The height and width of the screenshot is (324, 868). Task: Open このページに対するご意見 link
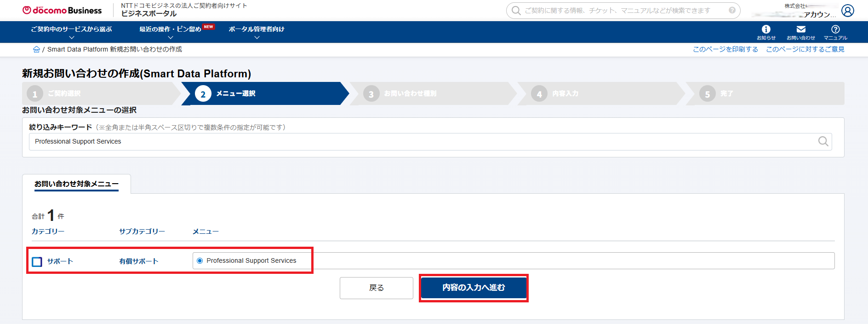pyautogui.click(x=805, y=49)
